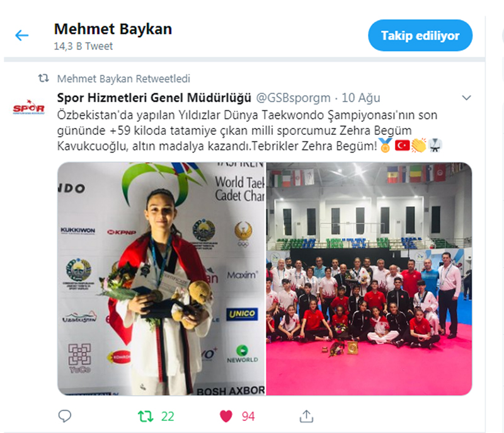Click the Spor logo profile avatar
The width and height of the screenshot is (504, 433).
tap(28, 108)
